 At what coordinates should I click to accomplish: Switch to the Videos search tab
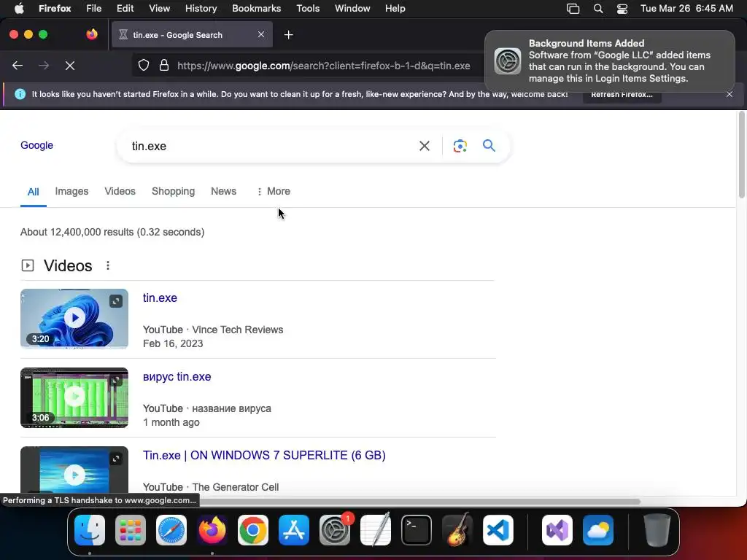[120, 192]
